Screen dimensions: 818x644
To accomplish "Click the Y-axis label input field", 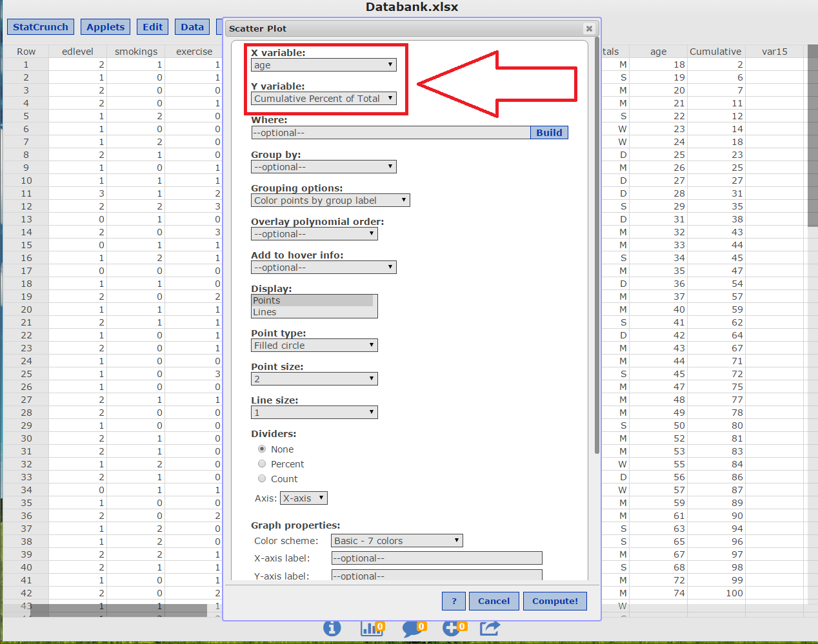I will [x=437, y=576].
